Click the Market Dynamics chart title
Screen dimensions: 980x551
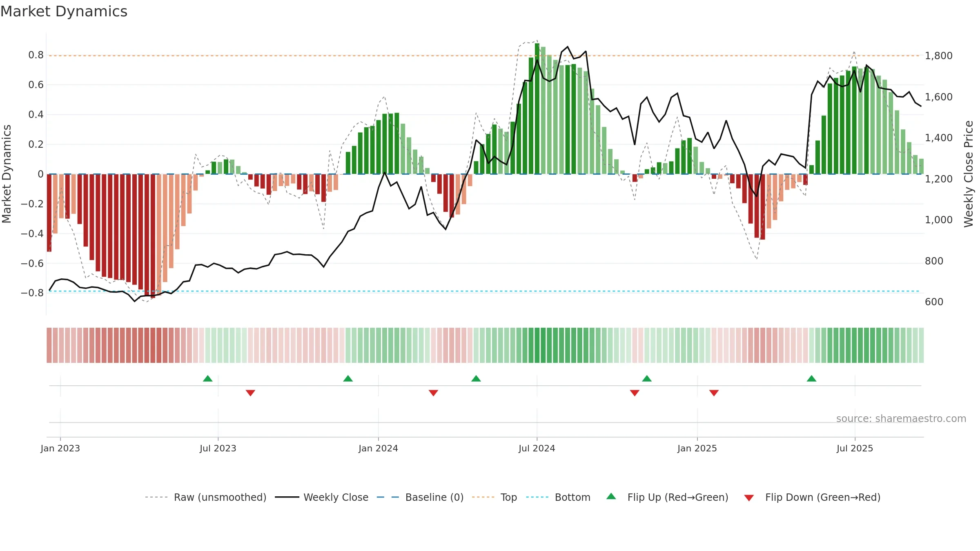pos(64,11)
